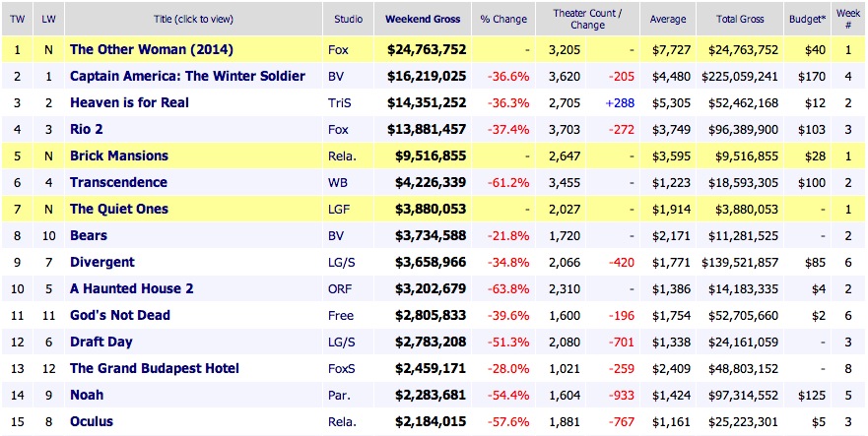Open God's Not Dead movie page
The width and height of the screenshot is (868, 436).
(x=120, y=315)
